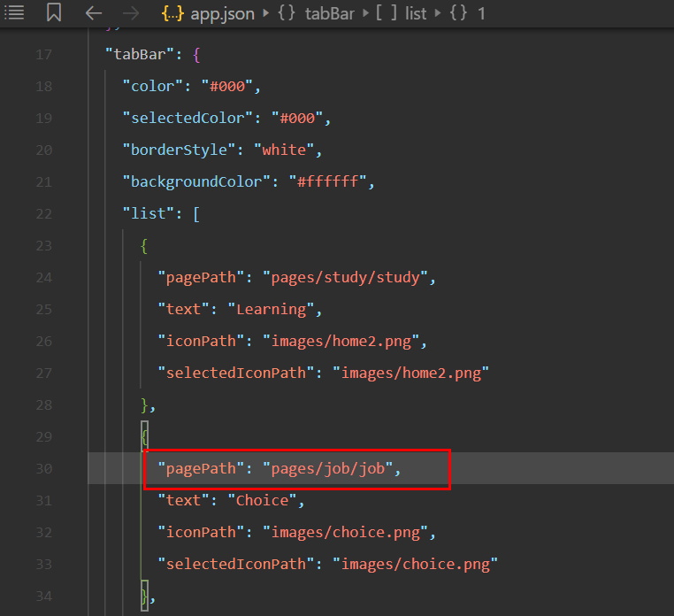
Task: Click the "Learning" text value
Action: [272, 309]
